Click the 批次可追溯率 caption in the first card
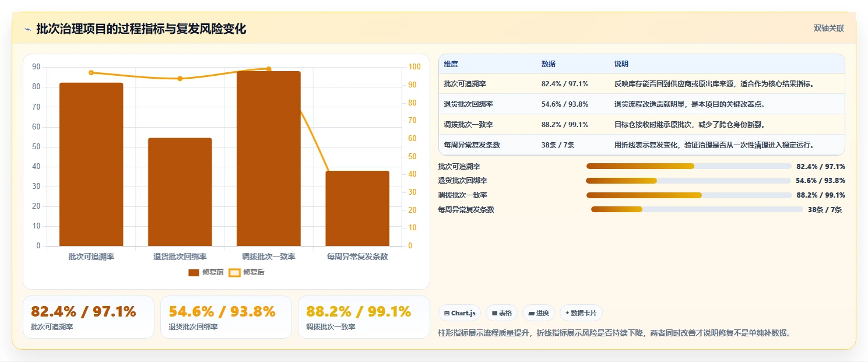 [52, 327]
